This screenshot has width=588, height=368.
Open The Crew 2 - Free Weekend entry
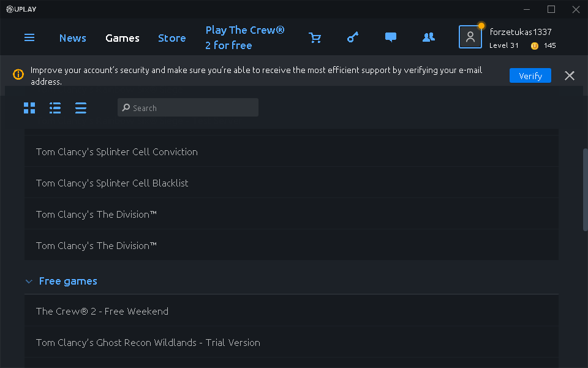point(292,311)
